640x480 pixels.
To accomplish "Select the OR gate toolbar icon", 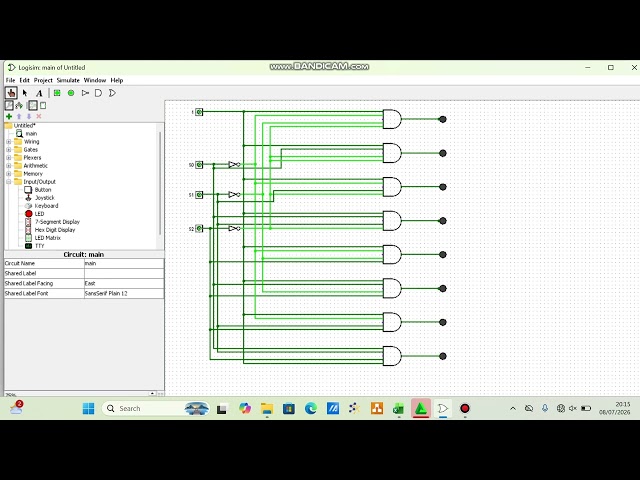I will pyautogui.click(x=112, y=93).
